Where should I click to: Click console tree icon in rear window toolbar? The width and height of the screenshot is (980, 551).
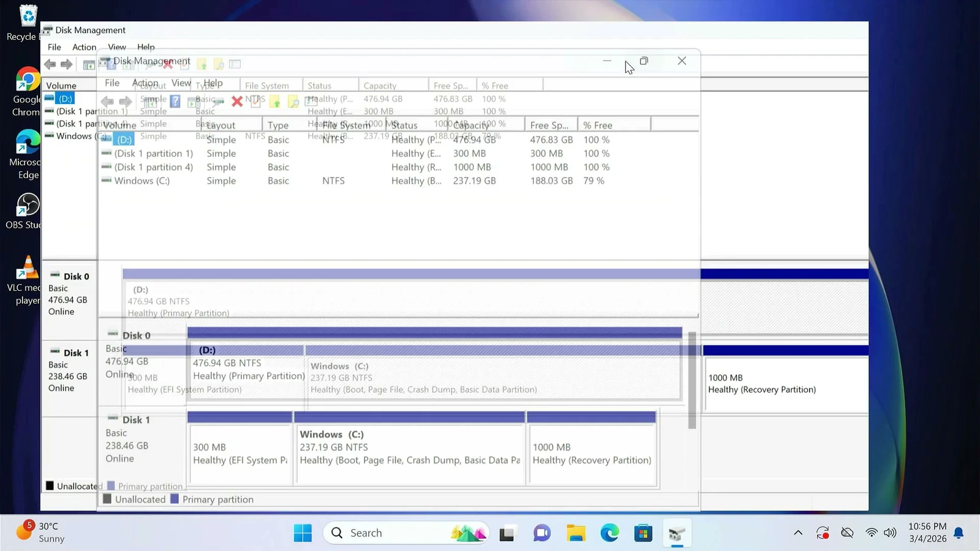tap(89, 64)
